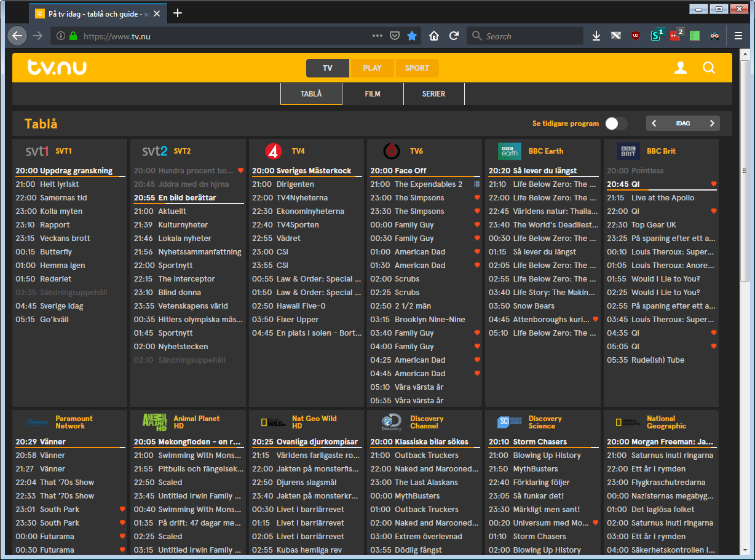Viewport: 755px width, 560px height.
Task: Click the National Geographic logo
Action: point(628,422)
